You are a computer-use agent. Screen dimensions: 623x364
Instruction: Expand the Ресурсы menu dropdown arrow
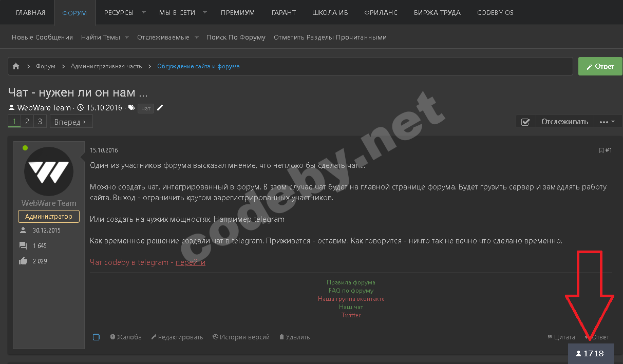pyautogui.click(x=144, y=12)
